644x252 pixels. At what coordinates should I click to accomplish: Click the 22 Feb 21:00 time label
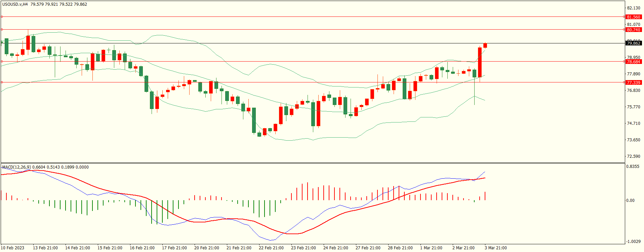pos(271,248)
